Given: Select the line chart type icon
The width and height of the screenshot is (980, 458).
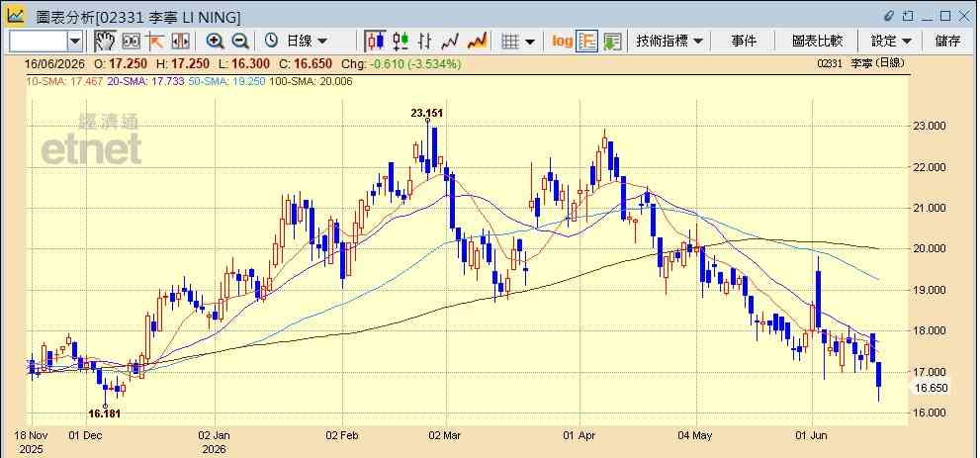Looking at the screenshot, I should (450, 42).
